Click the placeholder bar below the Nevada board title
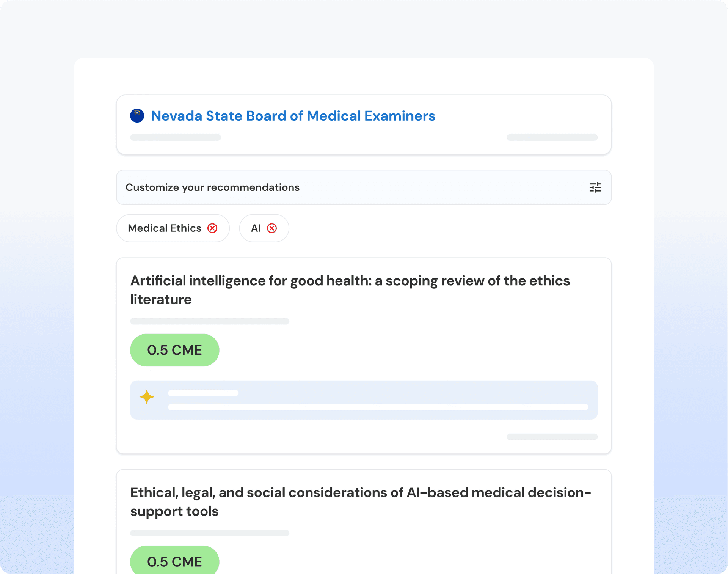This screenshot has height=574, width=728. (x=175, y=137)
